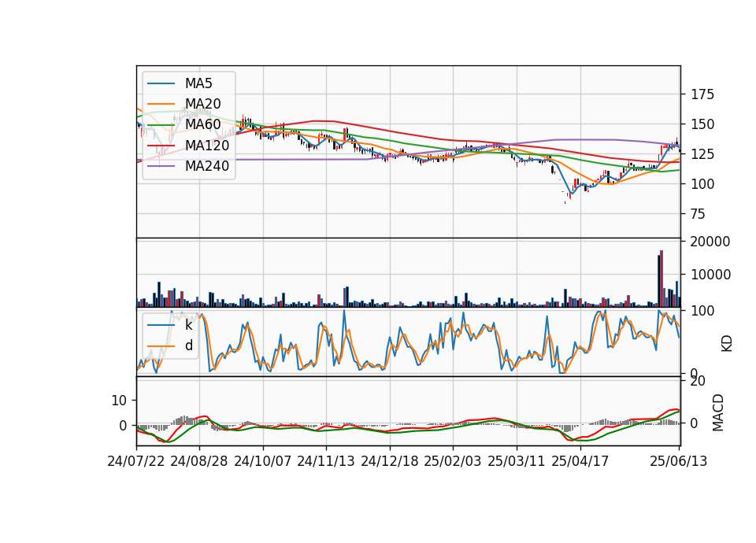The width and height of the screenshot is (756, 543).
Task: Click the 25/03/11 date axis label
Action: 517,461
